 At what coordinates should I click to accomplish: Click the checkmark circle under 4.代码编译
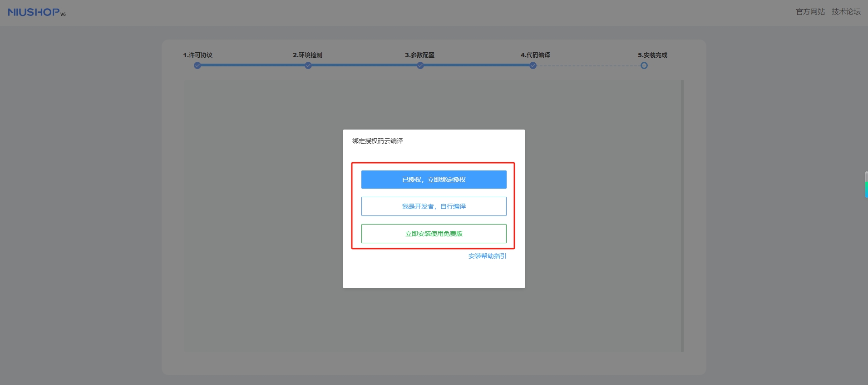coord(533,65)
